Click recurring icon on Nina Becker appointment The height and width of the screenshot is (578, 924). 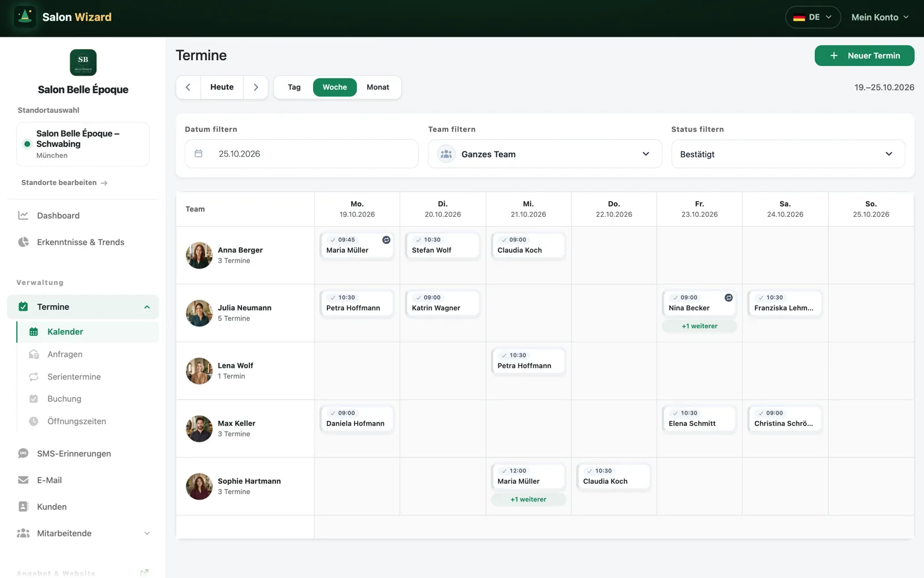click(x=729, y=298)
